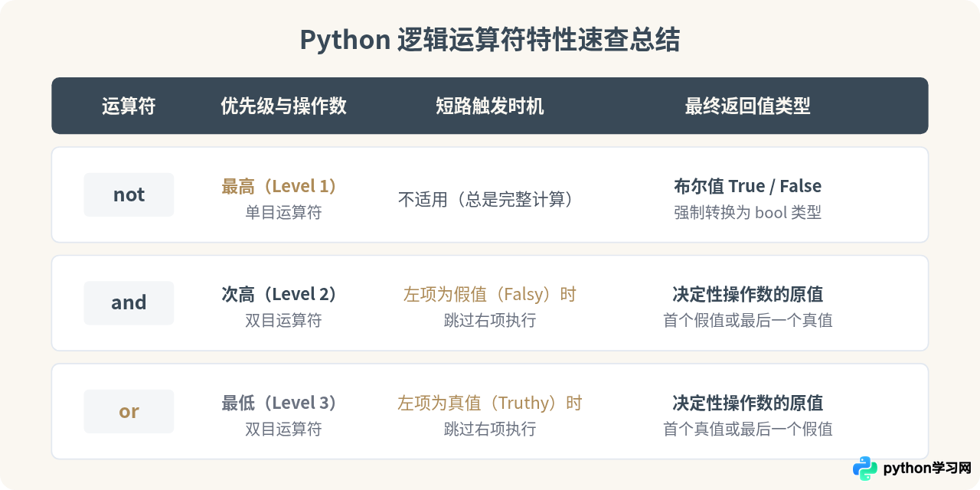Click the '优先级与操作数' column header
The image size is (980, 490).
pyautogui.click(x=283, y=106)
